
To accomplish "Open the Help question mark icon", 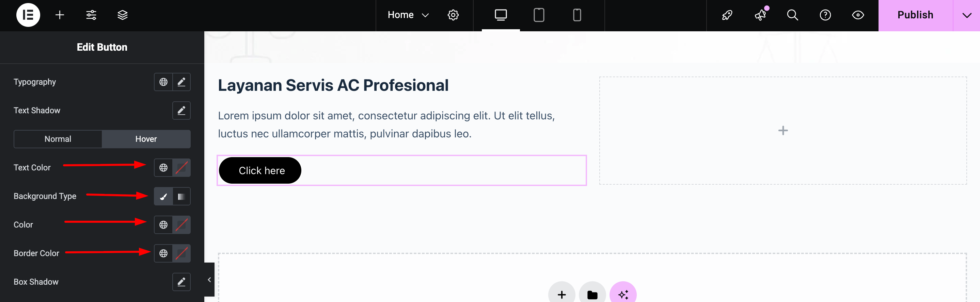I will pos(825,15).
